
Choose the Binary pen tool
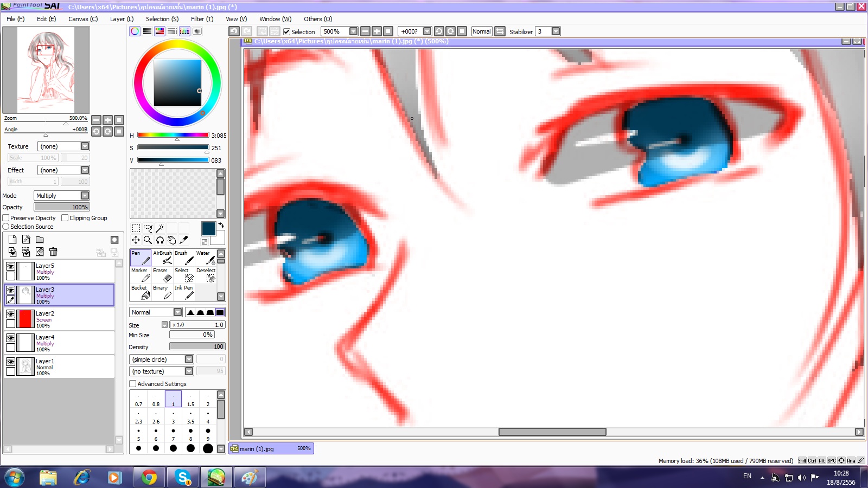point(162,292)
